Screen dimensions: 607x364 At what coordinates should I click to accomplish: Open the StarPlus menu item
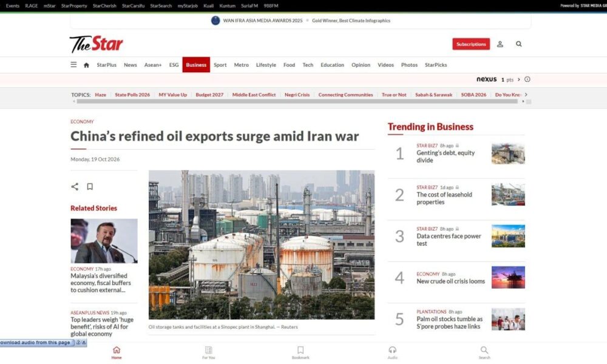106,65
